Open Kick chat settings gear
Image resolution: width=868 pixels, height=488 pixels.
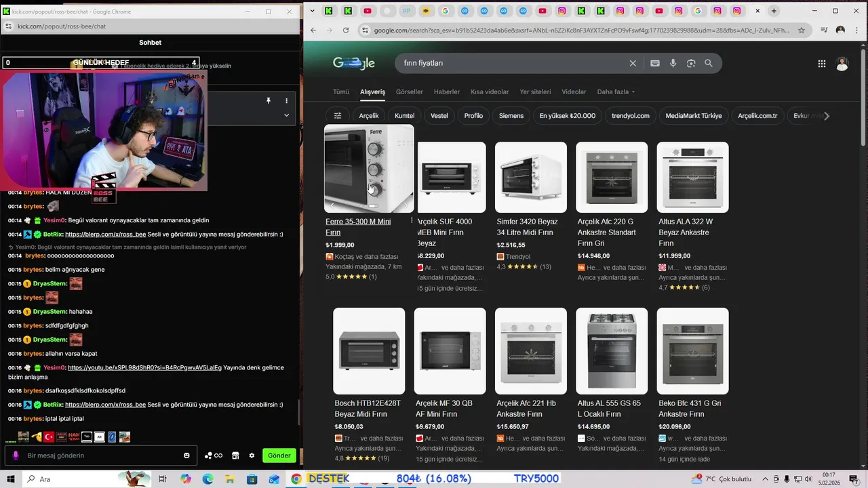pos(252,455)
